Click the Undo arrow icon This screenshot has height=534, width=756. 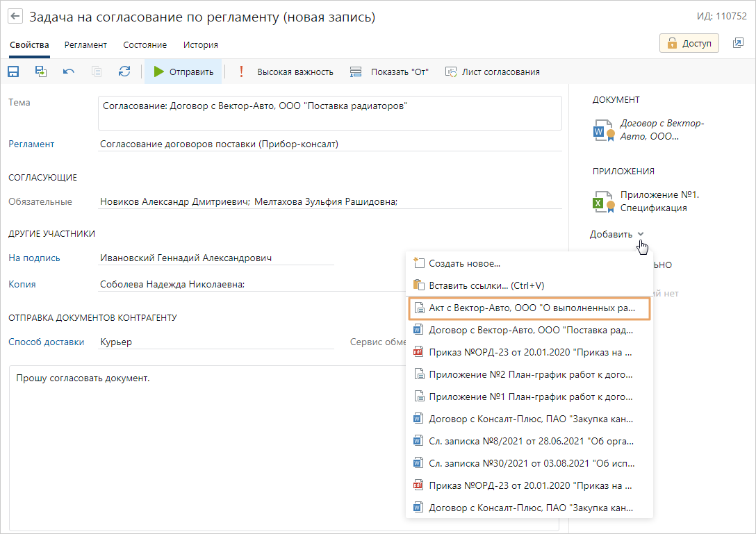69,72
